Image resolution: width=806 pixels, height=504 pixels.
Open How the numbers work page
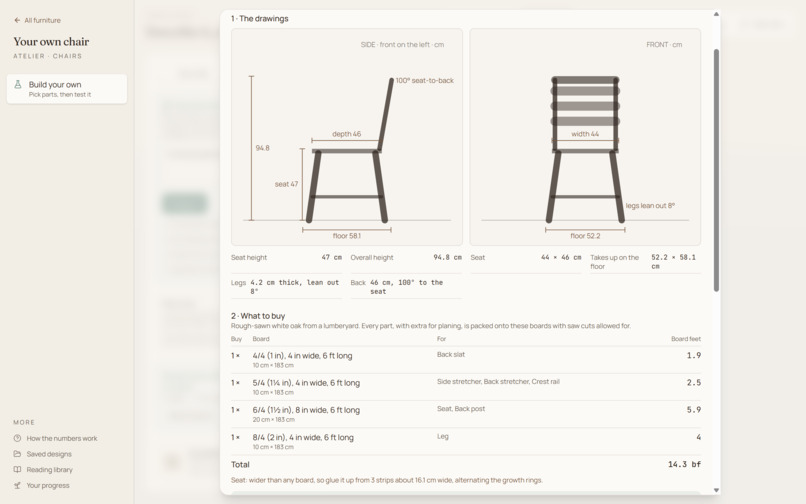point(62,438)
